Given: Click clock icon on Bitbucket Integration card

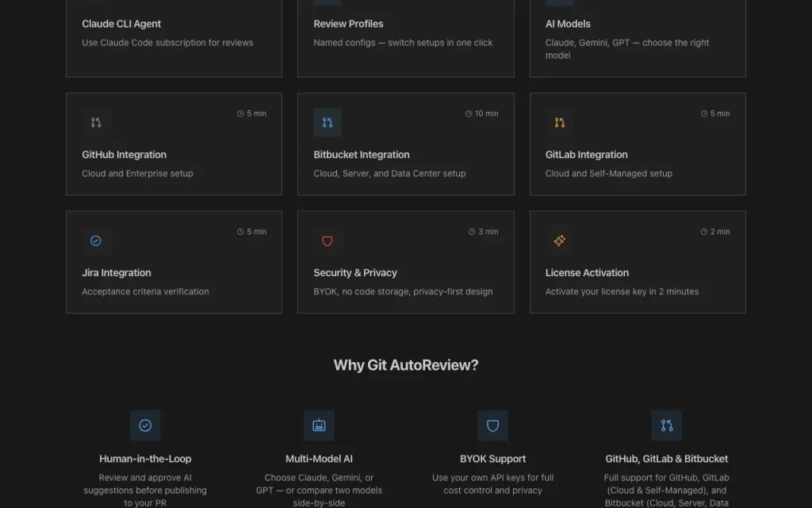Looking at the screenshot, I should tap(469, 114).
